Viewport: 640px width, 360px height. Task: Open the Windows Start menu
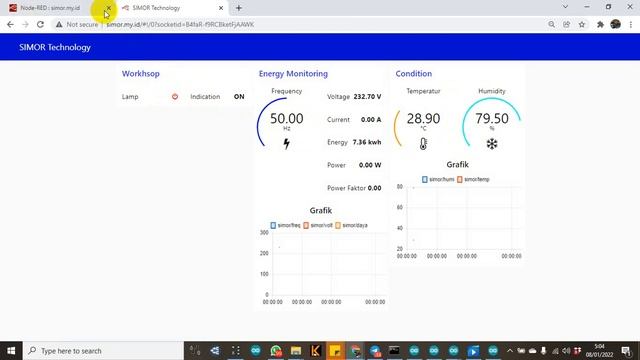point(11,351)
